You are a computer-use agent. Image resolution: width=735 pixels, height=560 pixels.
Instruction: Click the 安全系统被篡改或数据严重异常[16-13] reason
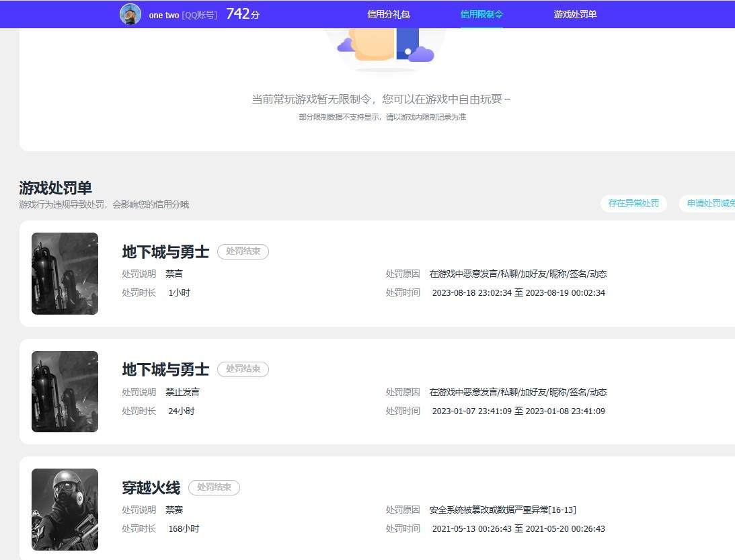(x=502, y=510)
